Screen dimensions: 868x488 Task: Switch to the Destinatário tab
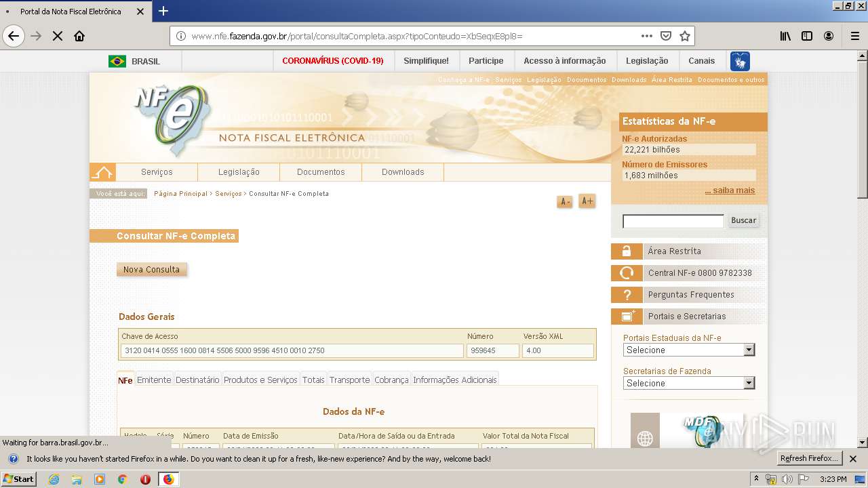tap(197, 380)
